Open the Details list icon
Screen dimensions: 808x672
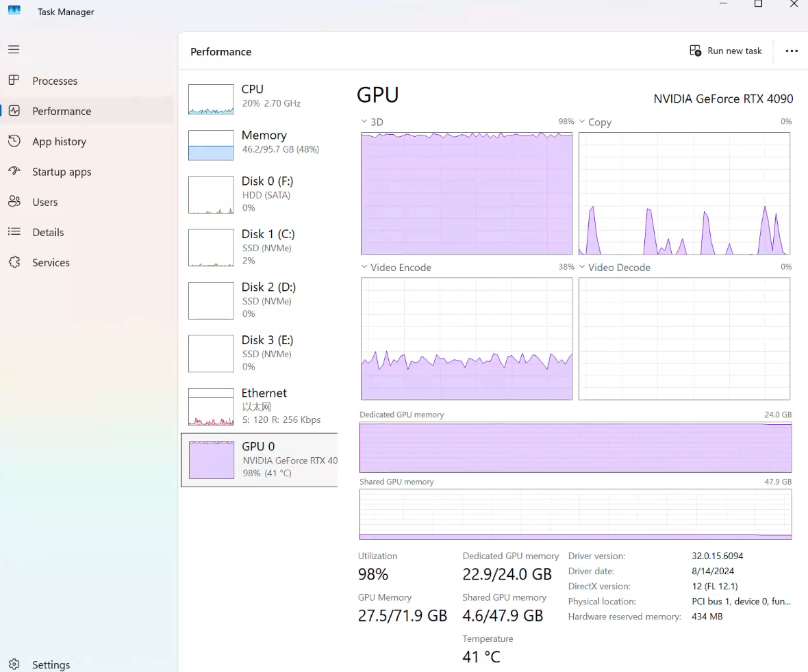pyautogui.click(x=14, y=232)
